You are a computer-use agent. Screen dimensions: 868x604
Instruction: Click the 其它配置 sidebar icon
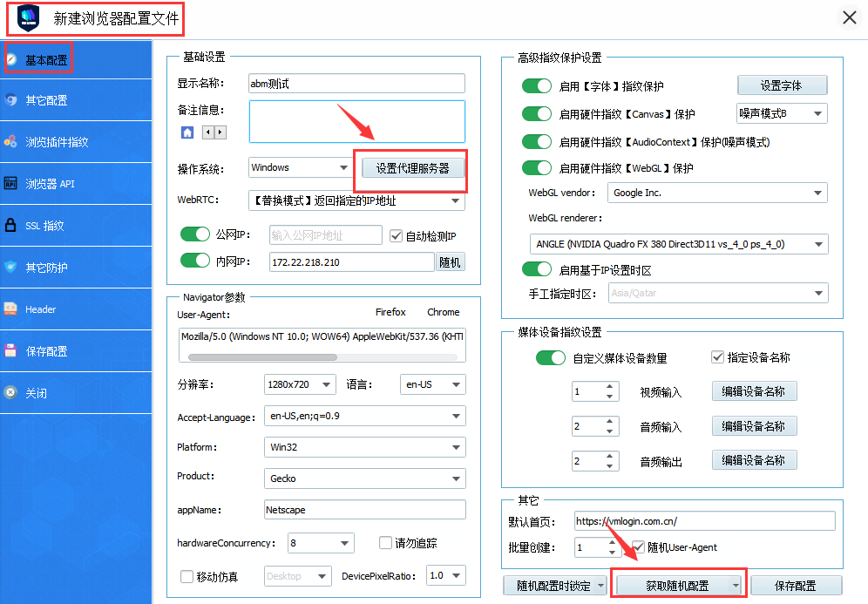click(10, 100)
